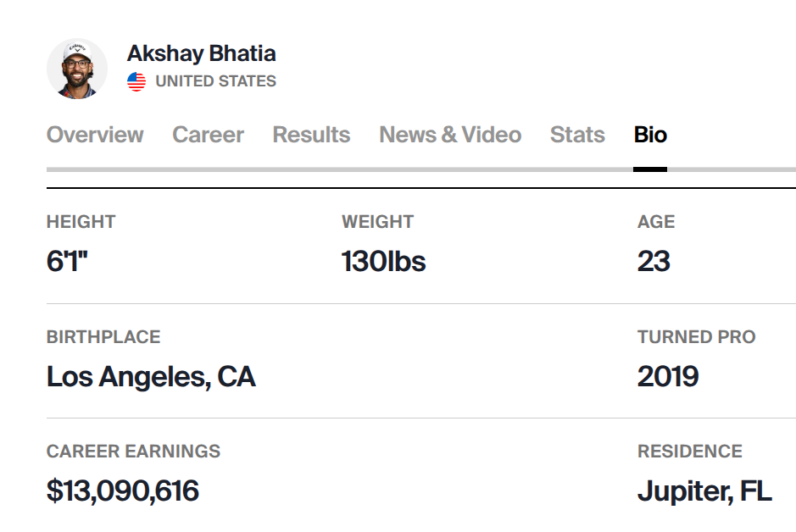The image size is (796, 532).
Task: Click the BIRTHPLACE heading label
Action: (103, 336)
